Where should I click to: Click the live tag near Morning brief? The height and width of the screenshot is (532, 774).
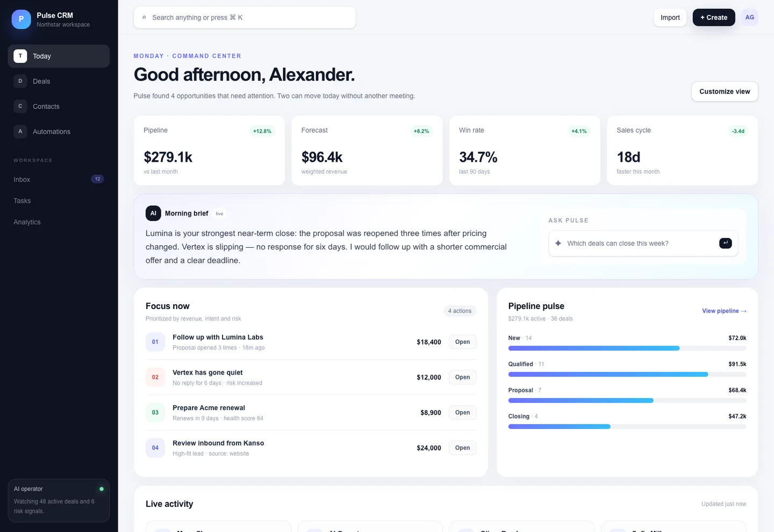(x=219, y=214)
